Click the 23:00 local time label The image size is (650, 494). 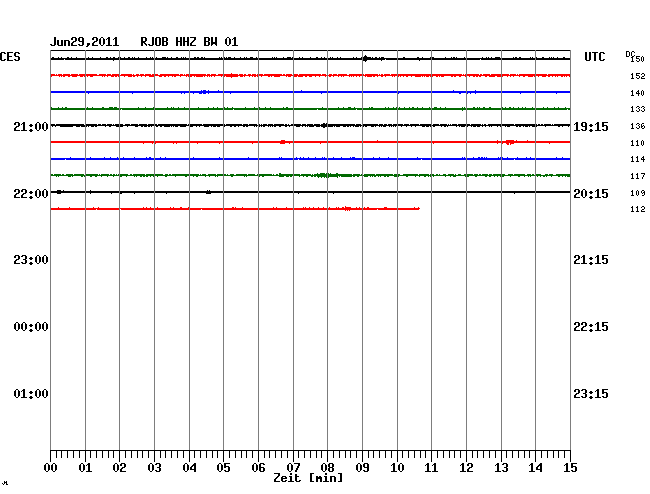[x=31, y=260]
